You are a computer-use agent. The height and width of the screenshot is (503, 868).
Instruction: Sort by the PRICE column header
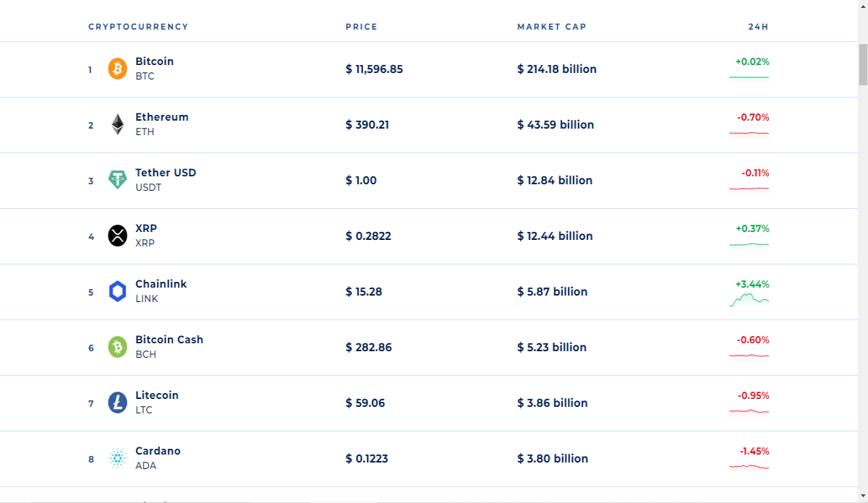362,27
